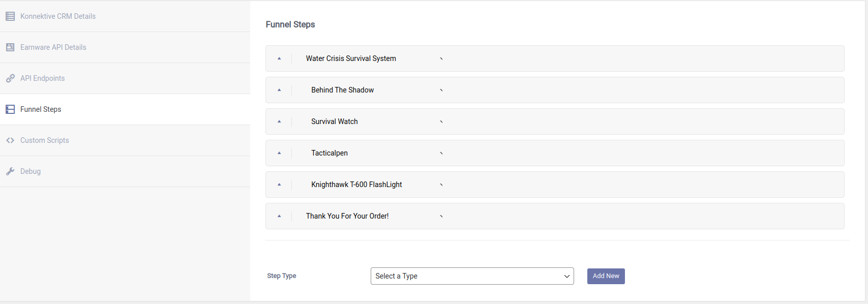Collapse the Water Crisis Survival System step arrow

(279, 58)
